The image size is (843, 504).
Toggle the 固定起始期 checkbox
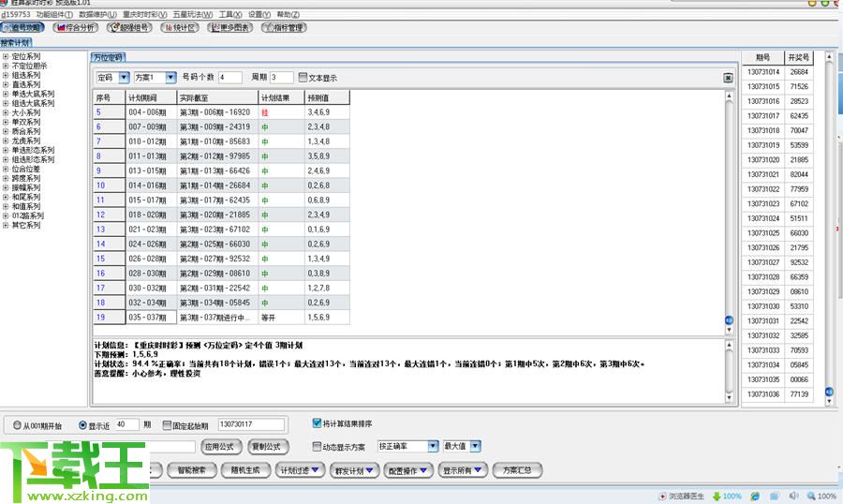click(167, 425)
